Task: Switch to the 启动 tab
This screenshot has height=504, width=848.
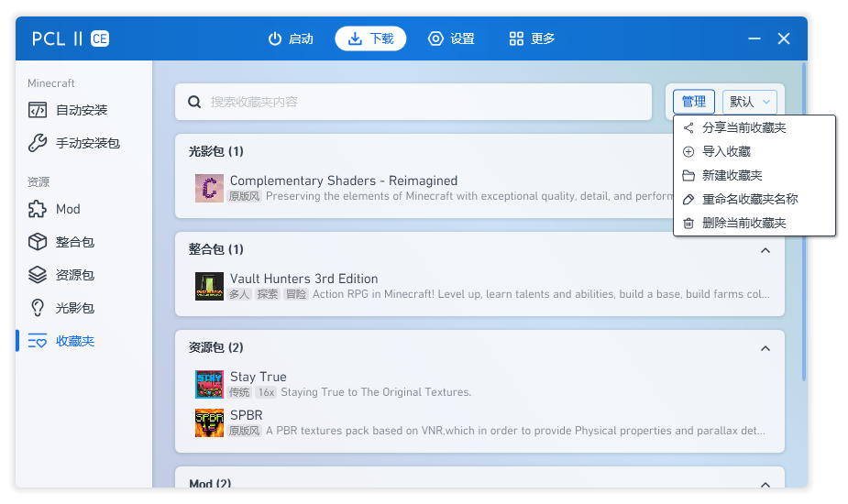Action: 291,38
